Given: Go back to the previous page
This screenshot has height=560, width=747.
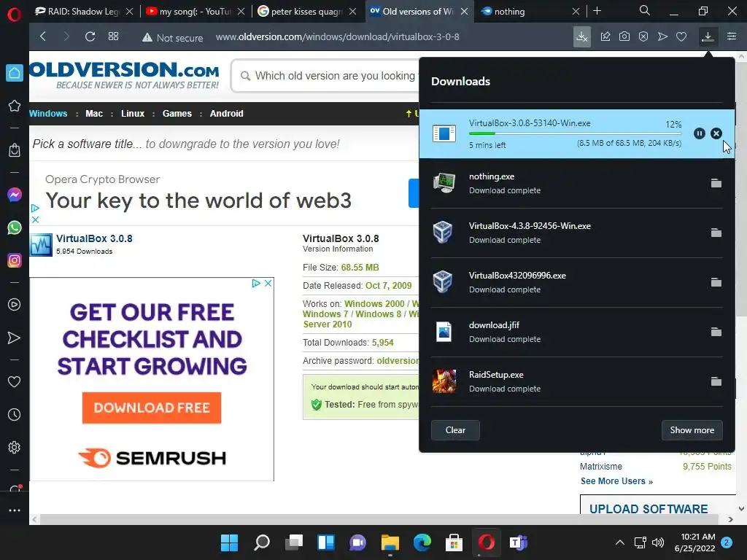Looking at the screenshot, I should click(43, 36).
